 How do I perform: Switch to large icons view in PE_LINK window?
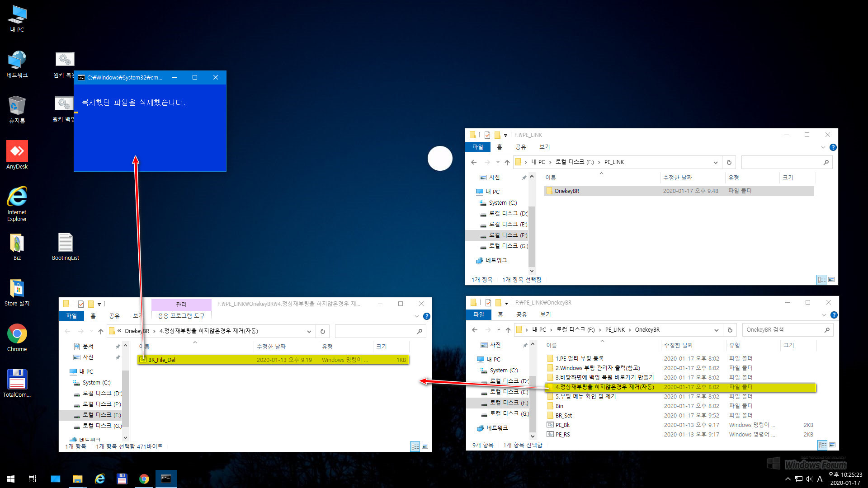831,280
